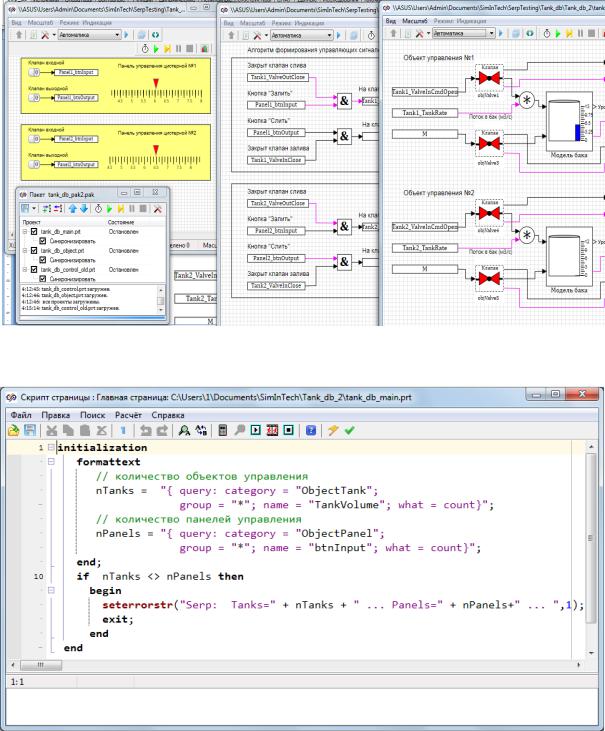The width and height of the screenshot is (605, 731).
Task: Open the layer dropdown in the control algorithm window
Action: pyautogui.click(x=329, y=35)
